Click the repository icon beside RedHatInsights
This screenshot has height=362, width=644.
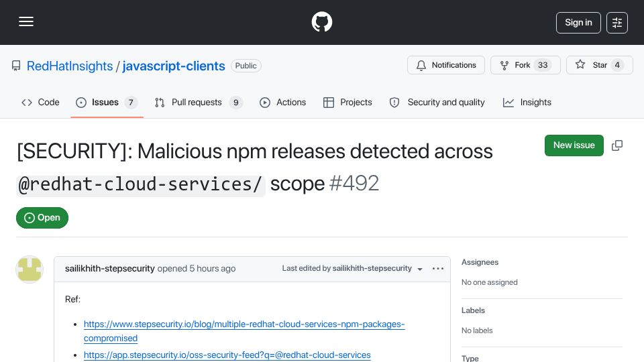click(x=16, y=66)
